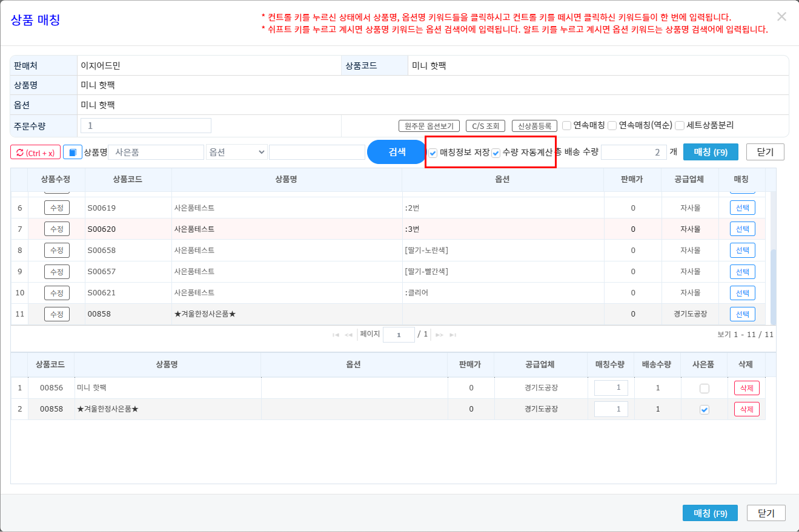Screen dimensions: 799x532
Task: Click the refresh (Ctrl + x) reset button
Action: pos(35,153)
